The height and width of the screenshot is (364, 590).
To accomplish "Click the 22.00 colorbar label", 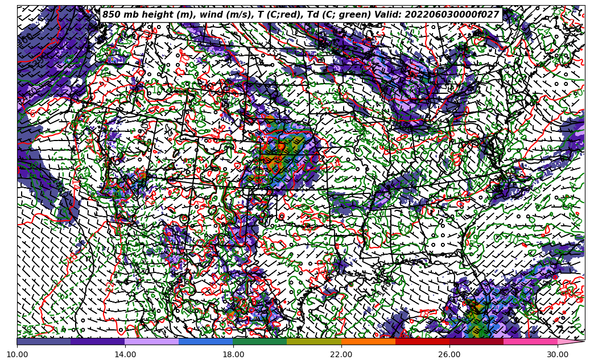I will (x=341, y=354).
